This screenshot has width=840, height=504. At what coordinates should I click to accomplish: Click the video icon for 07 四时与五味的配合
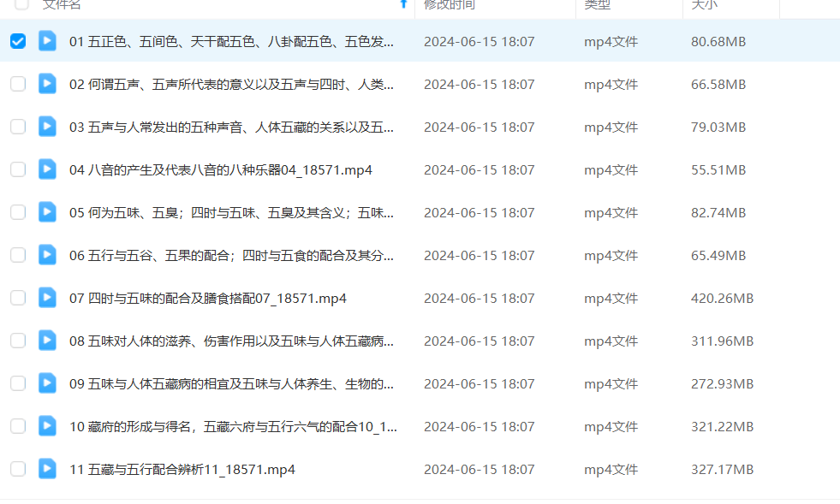point(47,298)
